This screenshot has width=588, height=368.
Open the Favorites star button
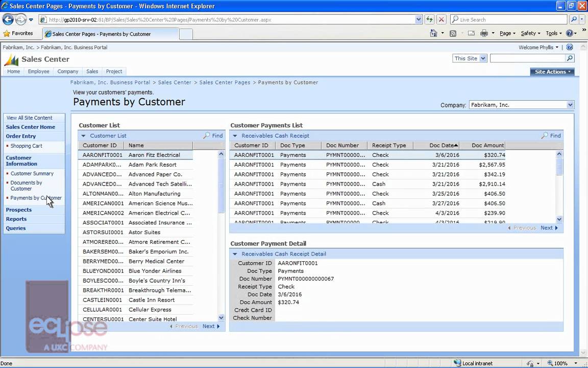pos(18,33)
